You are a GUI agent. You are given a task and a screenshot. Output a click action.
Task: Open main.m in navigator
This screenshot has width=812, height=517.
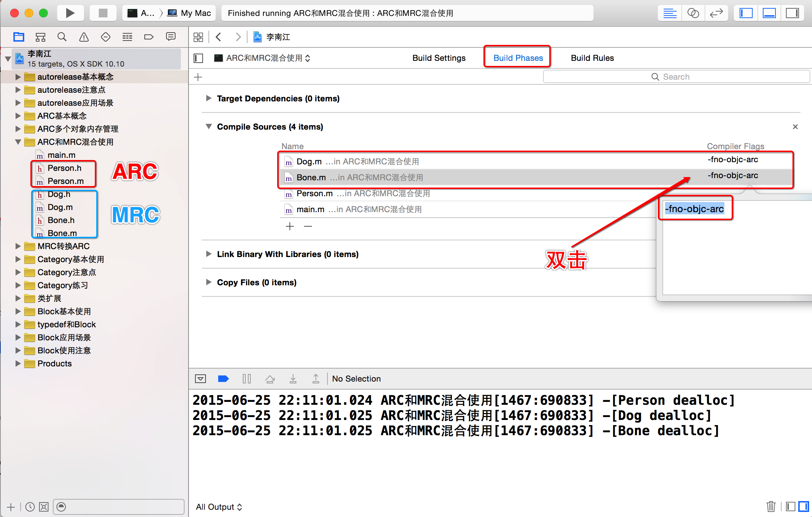(62, 155)
